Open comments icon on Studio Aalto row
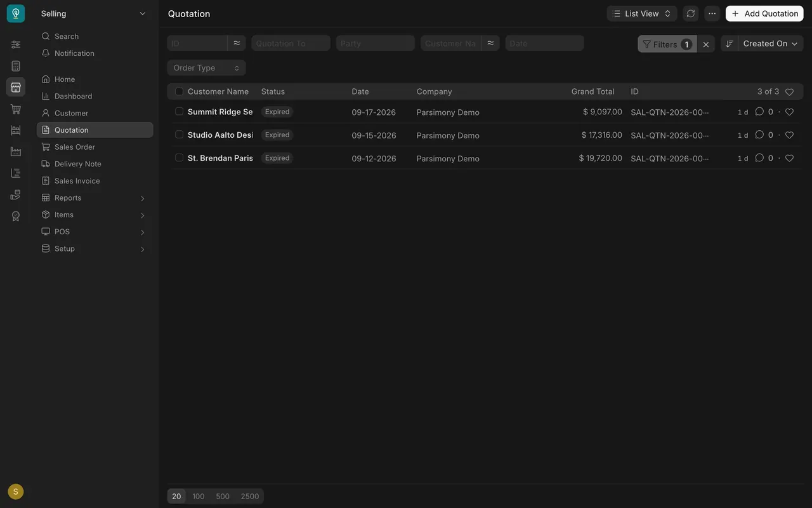This screenshot has height=508, width=812. coord(759,135)
